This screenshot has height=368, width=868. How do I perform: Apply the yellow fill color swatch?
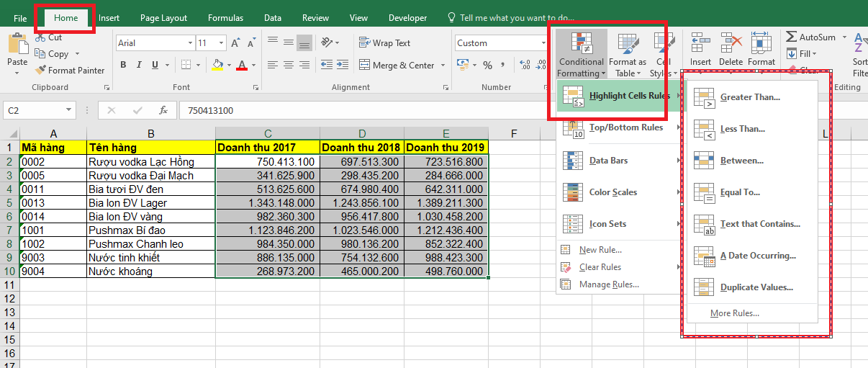coord(217,66)
